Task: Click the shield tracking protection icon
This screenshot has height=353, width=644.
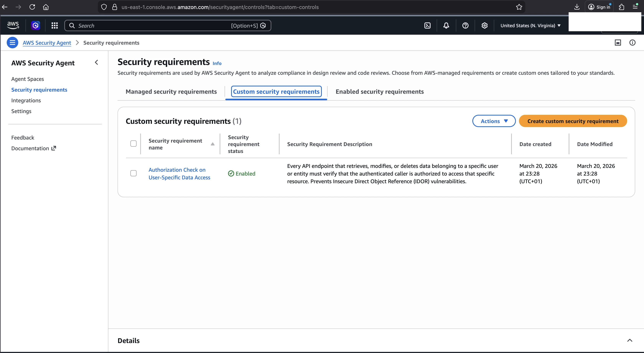Action: pos(104,7)
